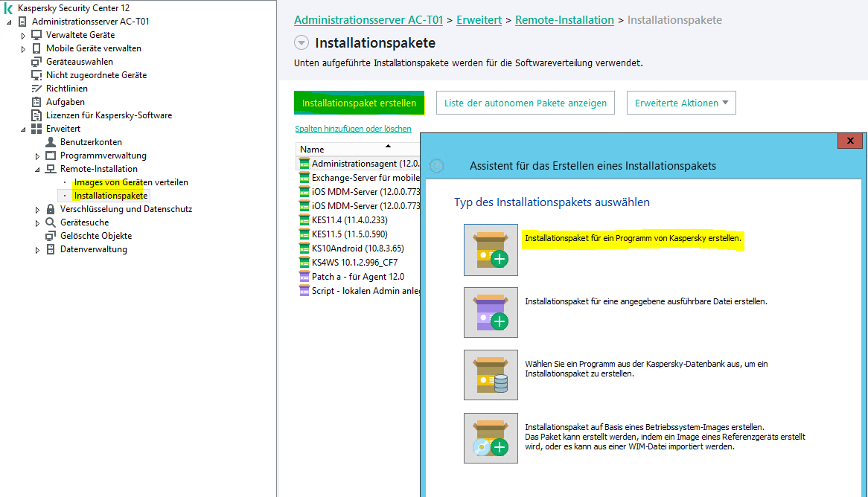The height and width of the screenshot is (497, 868).
Task: Show the Liste der autonomen Pakete
Action: coord(525,103)
